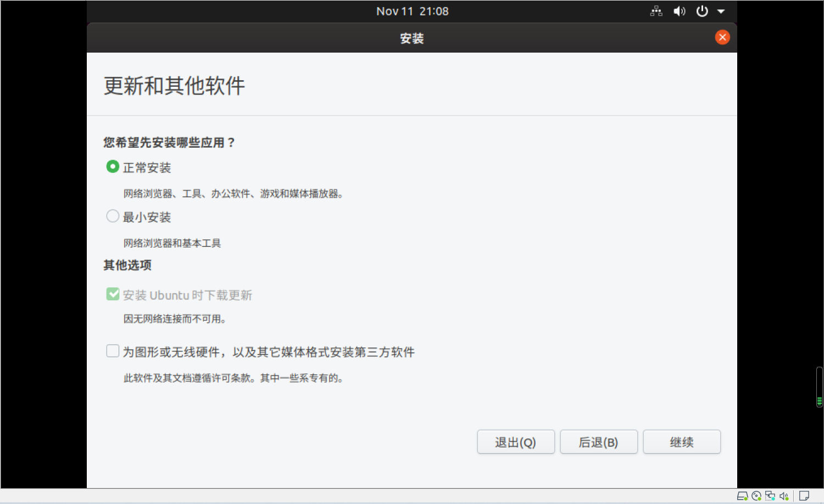This screenshot has height=504, width=824.
Task: Enable the 第三方软件 checkbox
Action: [x=113, y=350]
